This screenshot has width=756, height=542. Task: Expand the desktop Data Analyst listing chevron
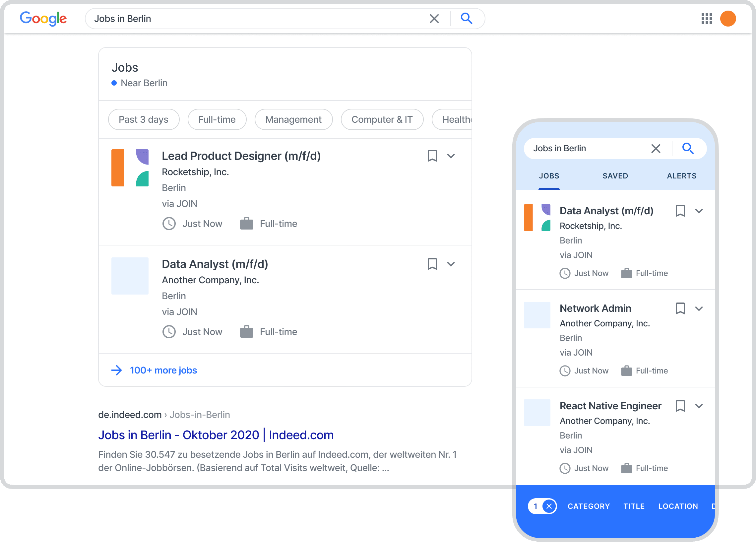tap(451, 264)
